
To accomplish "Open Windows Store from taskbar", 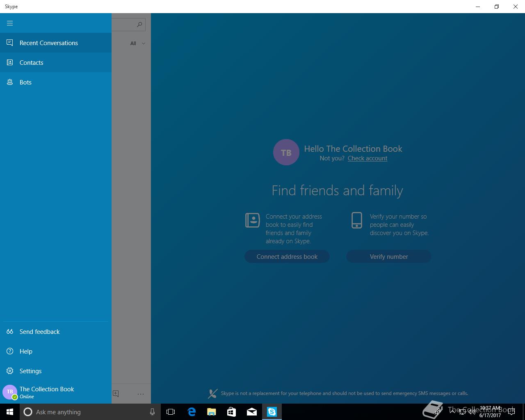I will [232, 412].
